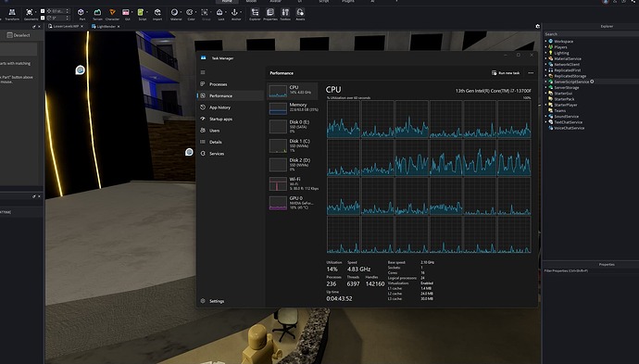Select ServerStorage in Explorer tree

click(x=567, y=88)
